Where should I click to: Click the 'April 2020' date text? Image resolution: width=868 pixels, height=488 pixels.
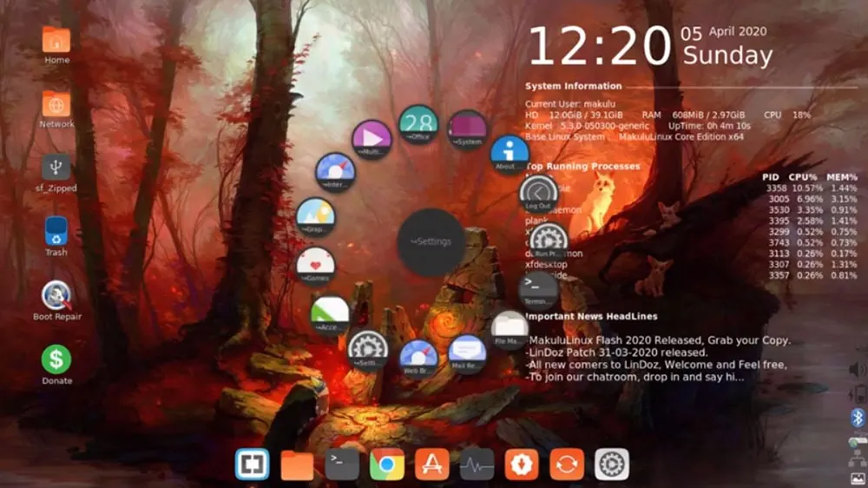[738, 31]
